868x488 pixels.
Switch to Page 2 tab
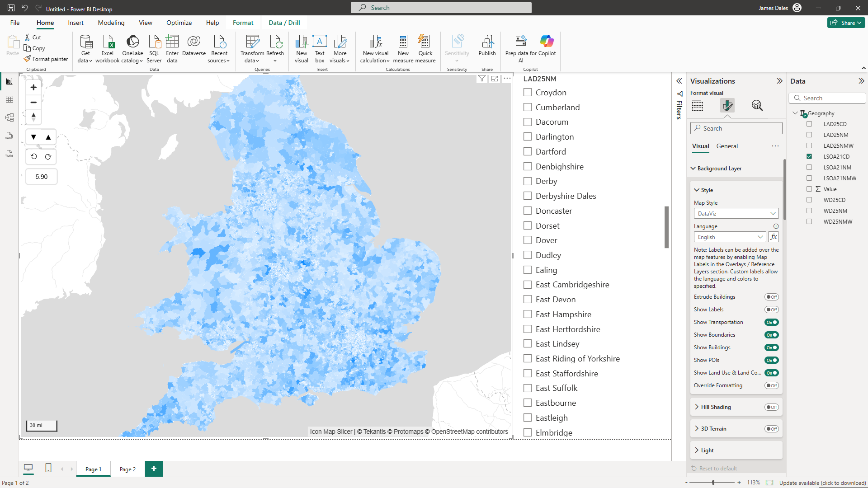[x=127, y=469]
